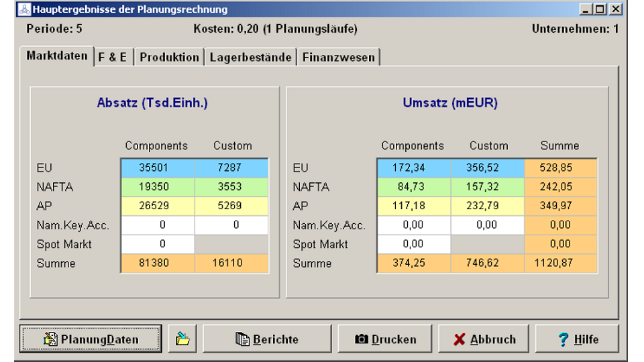The height and width of the screenshot is (362, 644).
Task: Click Spot Markt row label in Absatz
Action: 64,244
